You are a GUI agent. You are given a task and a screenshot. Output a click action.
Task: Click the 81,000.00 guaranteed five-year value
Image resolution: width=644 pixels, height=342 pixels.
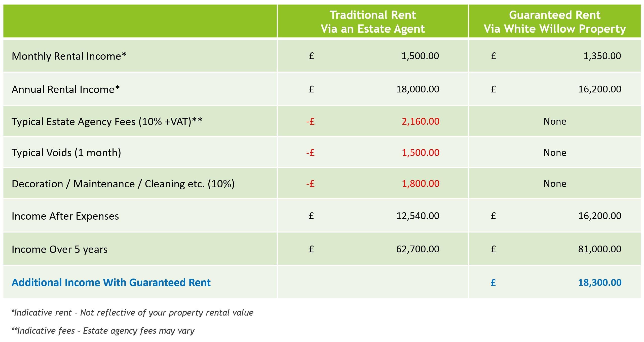(599, 249)
